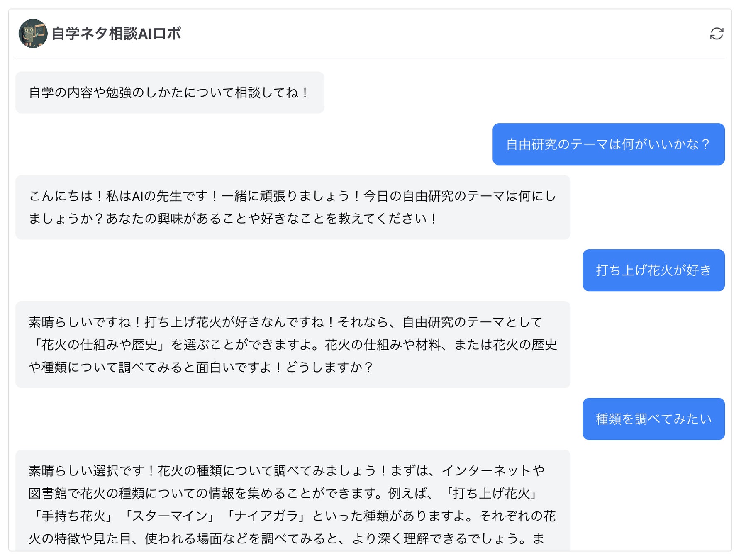The image size is (746, 560).
Task: Click the robot avatar icon
Action: pyautogui.click(x=33, y=34)
